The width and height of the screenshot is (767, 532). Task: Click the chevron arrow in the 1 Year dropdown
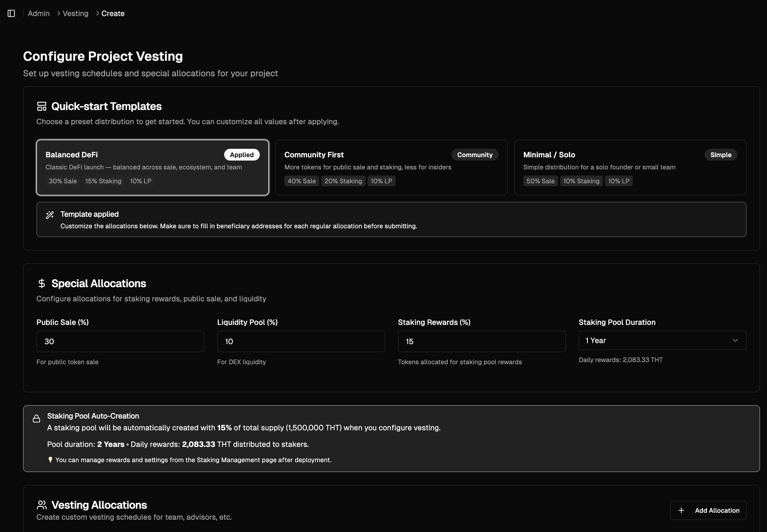(735, 340)
